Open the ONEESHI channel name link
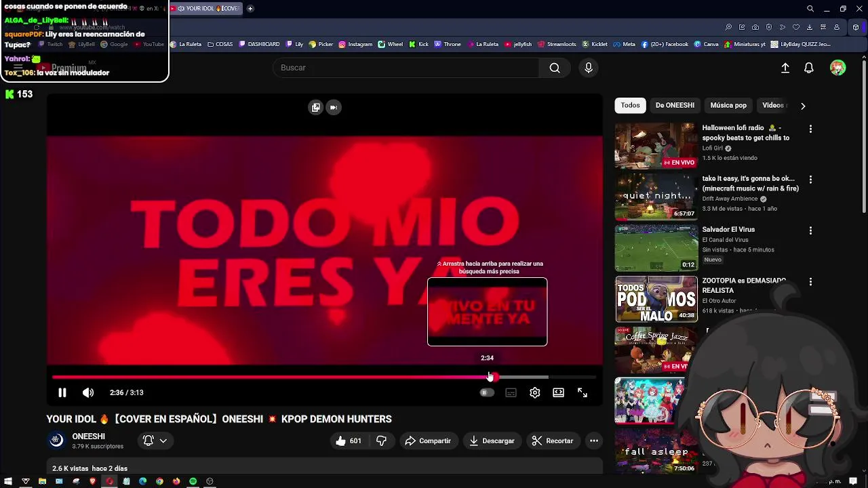Image resolution: width=868 pixels, height=488 pixels. pyautogui.click(x=89, y=436)
